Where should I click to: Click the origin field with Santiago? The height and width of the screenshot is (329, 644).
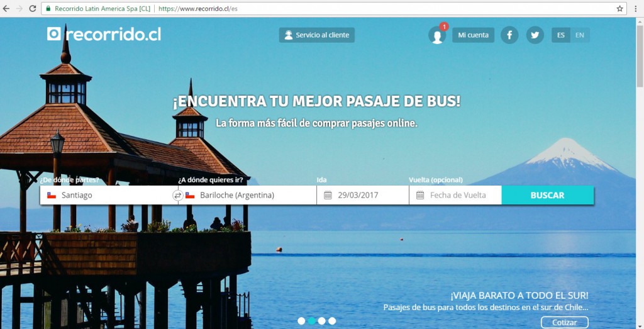108,195
